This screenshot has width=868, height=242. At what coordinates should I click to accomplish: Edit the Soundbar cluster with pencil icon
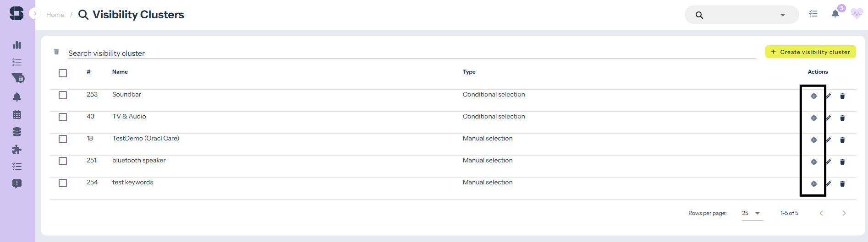829,96
